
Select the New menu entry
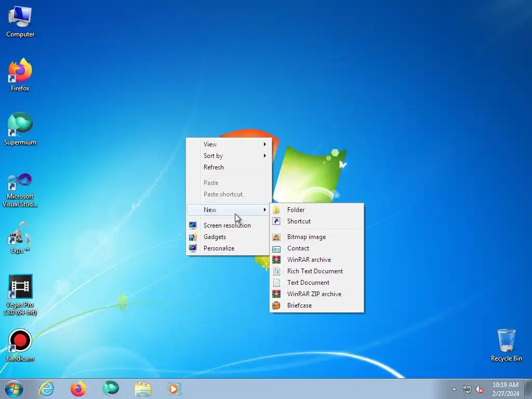(x=229, y=210)
